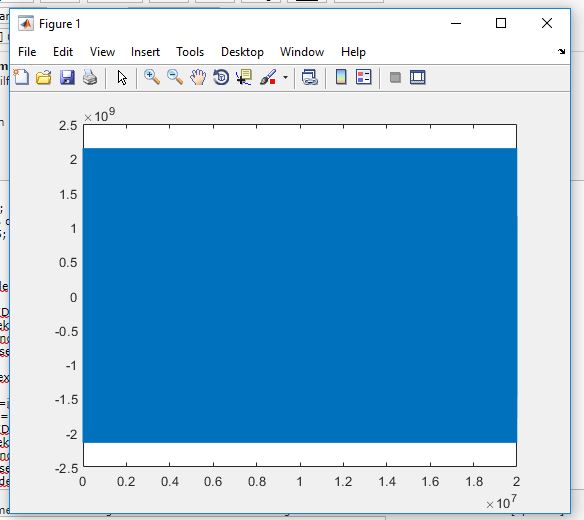Expand the Brush tool color dropdown arrow
584x520 pixels.
[x=285, y=77]
